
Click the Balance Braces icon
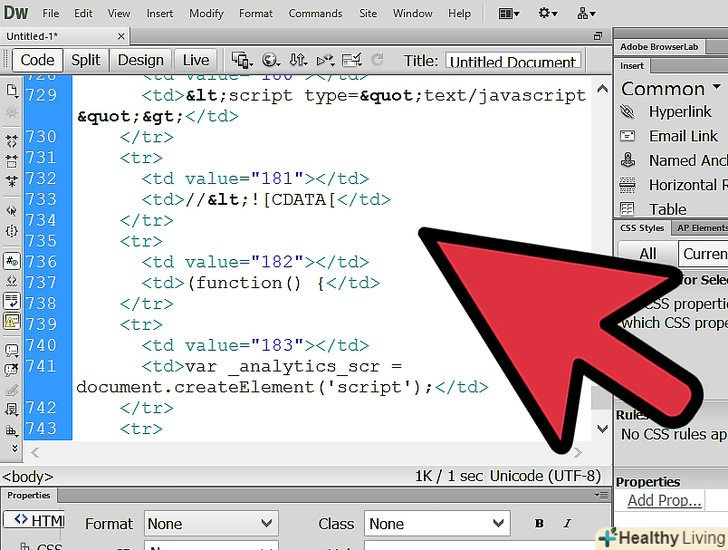tap(12, 231)
